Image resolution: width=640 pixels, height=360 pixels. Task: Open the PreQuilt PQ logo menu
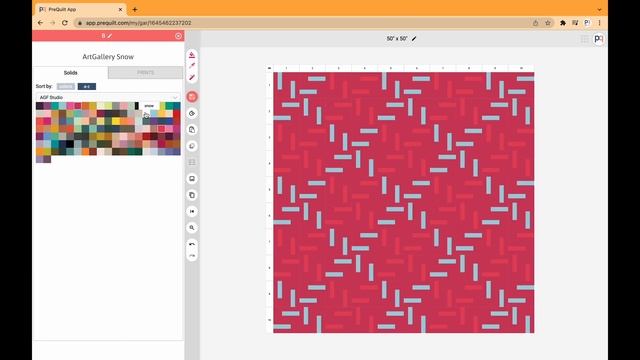(x=598, y=39)
